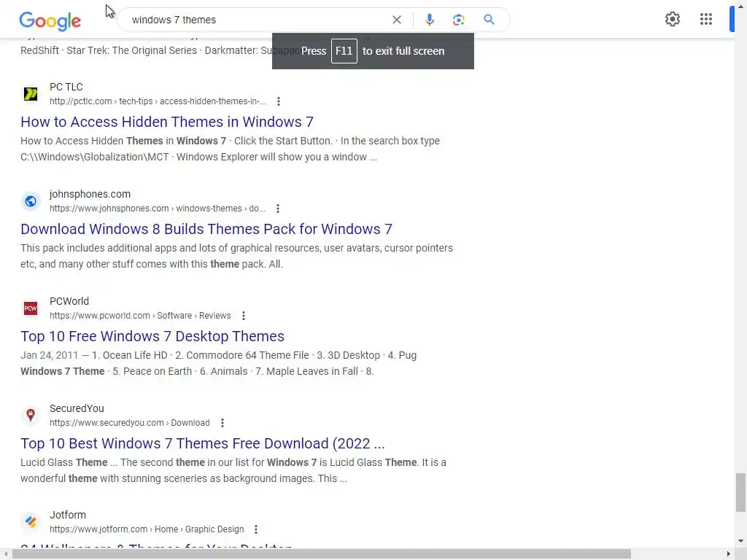Click the scroll down arrow of vertical scrollbar

740,541
